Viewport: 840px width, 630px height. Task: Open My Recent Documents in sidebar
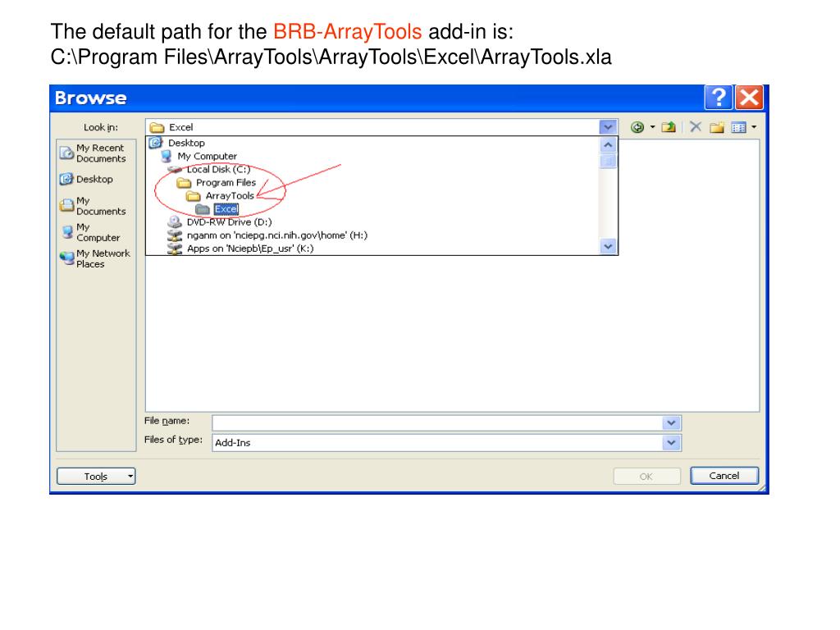[x=93, y=153]
